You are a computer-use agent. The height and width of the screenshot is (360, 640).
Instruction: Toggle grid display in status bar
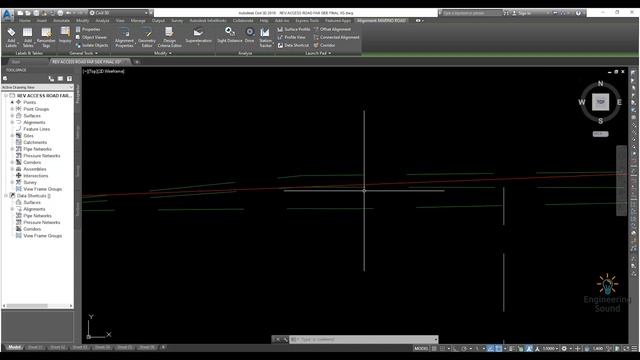pos(434,349)
